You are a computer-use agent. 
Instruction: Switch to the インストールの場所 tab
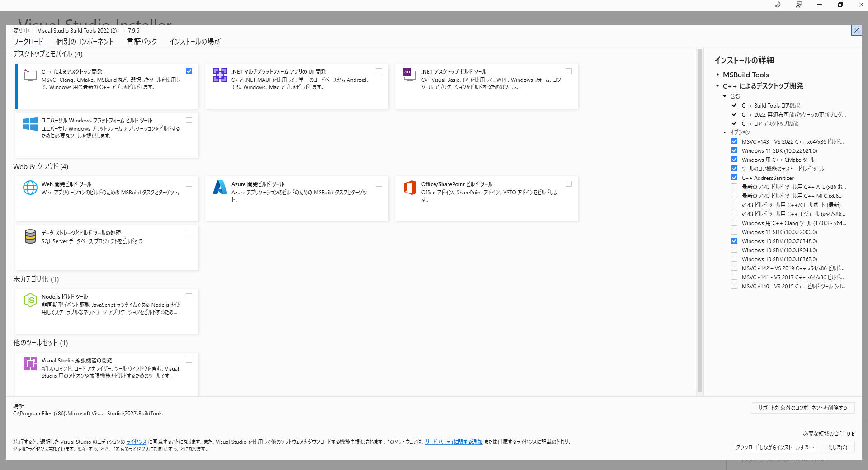click(195, 42)
